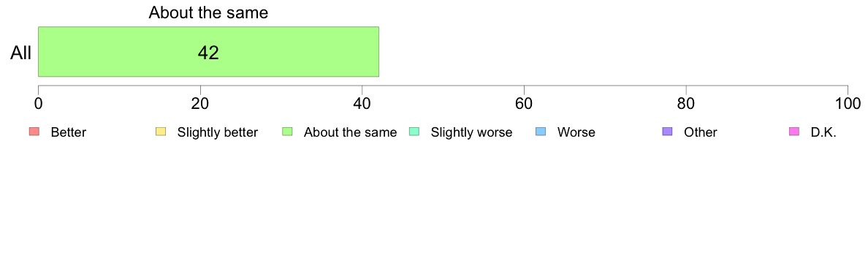The image size is (868, 269).
Task: Click the blue Worse legend swatch
Action: (541, 132)
